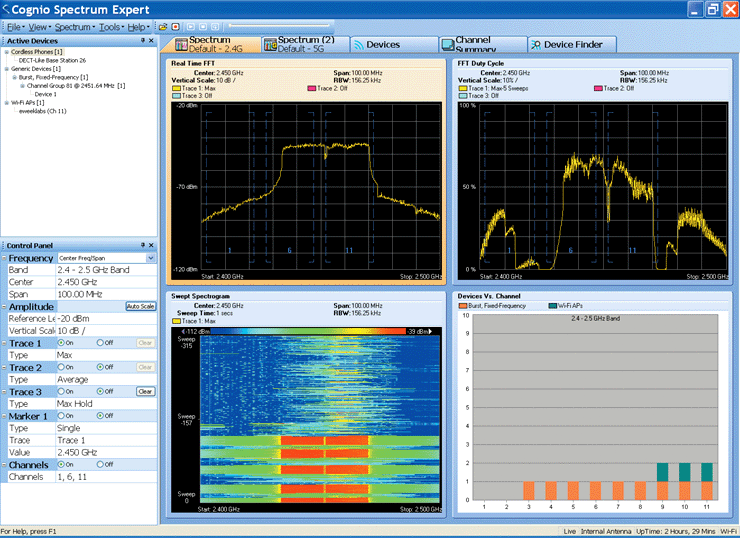
Task: Turn Channels display off
Action: (100, 464)
